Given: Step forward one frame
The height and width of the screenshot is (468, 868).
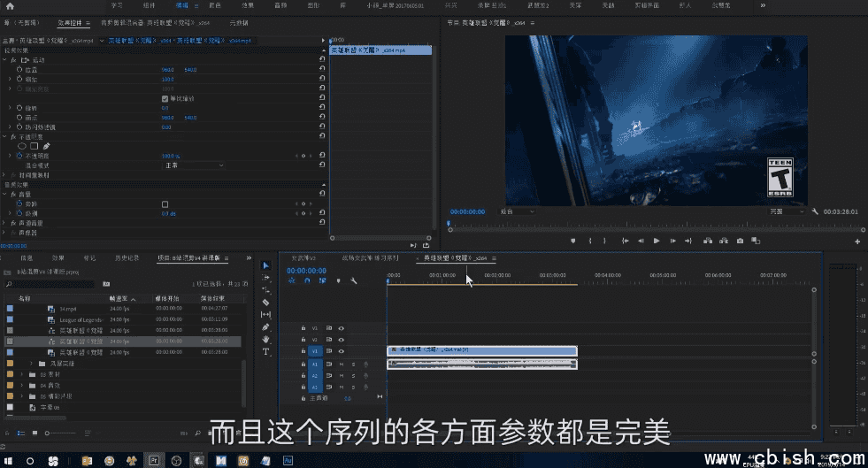Looking at the screenshot, I should tap(672, 241).
